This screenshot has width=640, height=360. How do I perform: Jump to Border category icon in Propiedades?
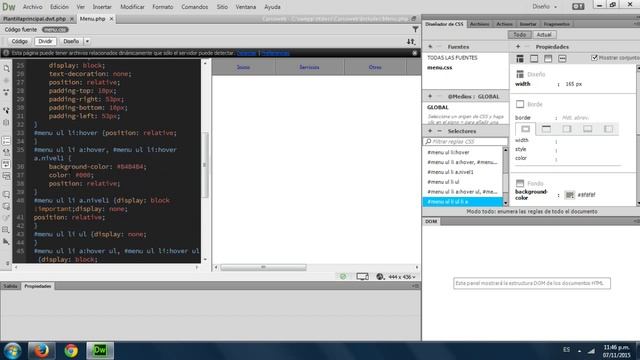click(x=534, y=59)
